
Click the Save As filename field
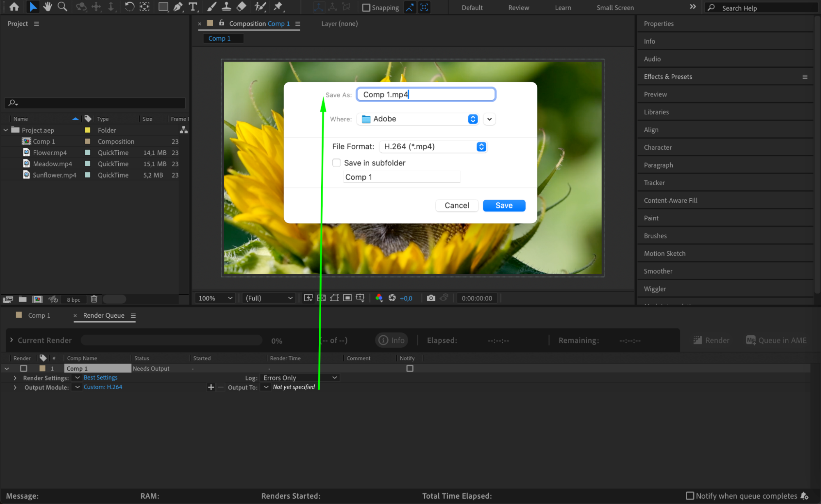[425, 95]
